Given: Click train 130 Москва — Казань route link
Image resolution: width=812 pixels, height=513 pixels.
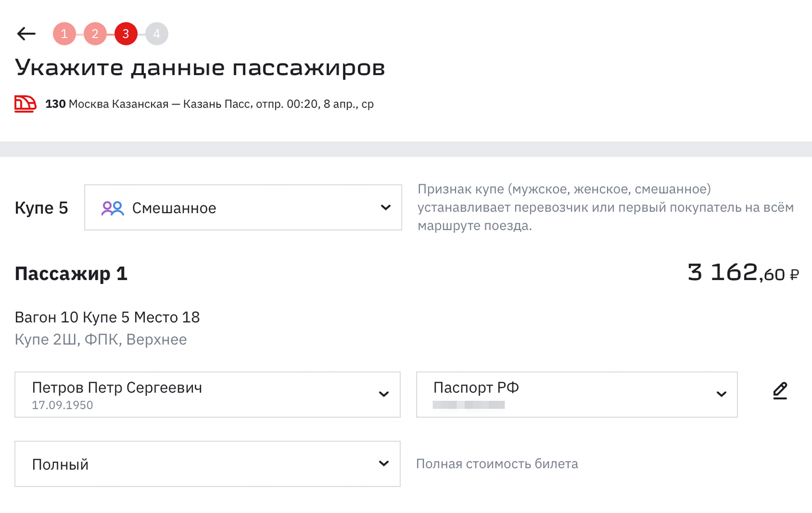Looking at the screenshot, I should pyautogui.click(x=208, y=104).
